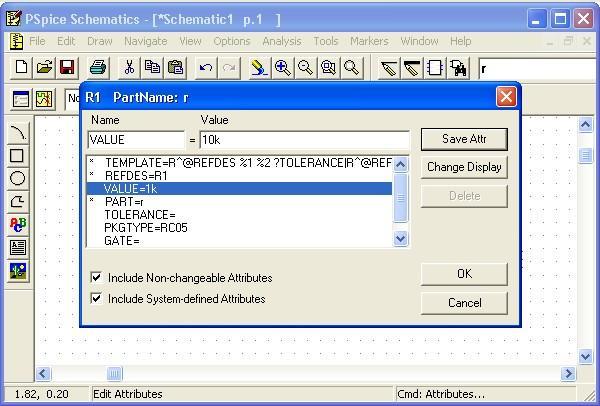Print using the printer toolbar icon

tap(98, 68)
